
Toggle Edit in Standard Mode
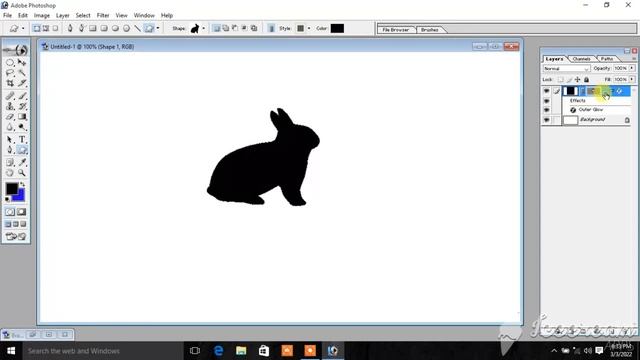(10, 212)
